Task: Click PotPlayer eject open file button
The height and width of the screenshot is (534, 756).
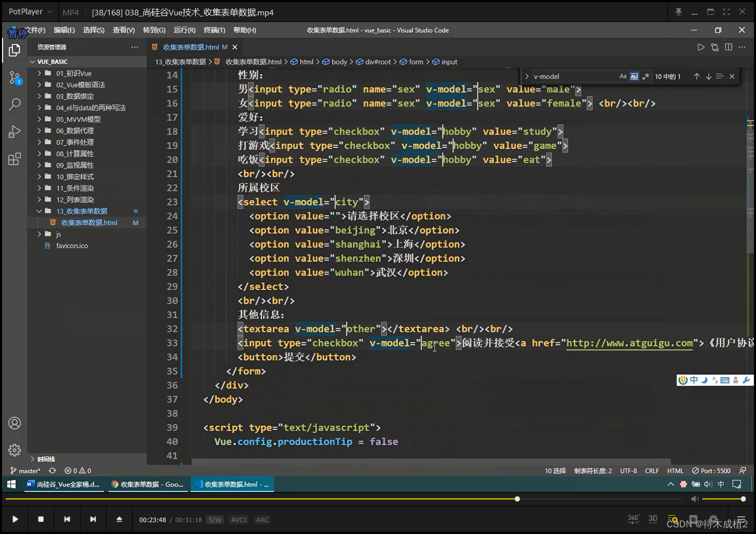Action: [x=119, y=519]
